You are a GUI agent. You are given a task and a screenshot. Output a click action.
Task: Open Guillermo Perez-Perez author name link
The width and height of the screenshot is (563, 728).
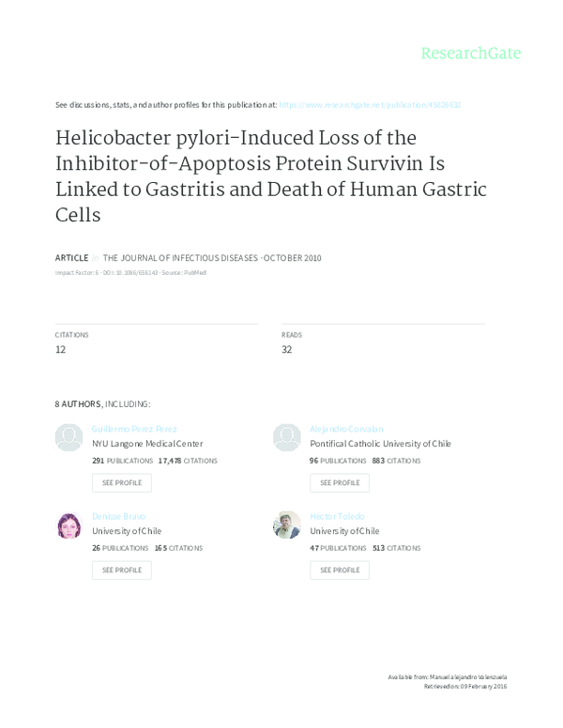(x=134, y=429)
